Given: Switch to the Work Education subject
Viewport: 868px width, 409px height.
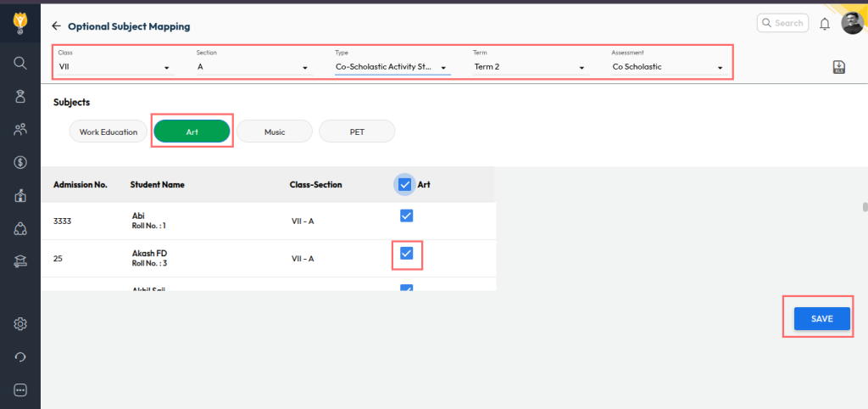Looking at the screenshot, I should click(108, 132).
